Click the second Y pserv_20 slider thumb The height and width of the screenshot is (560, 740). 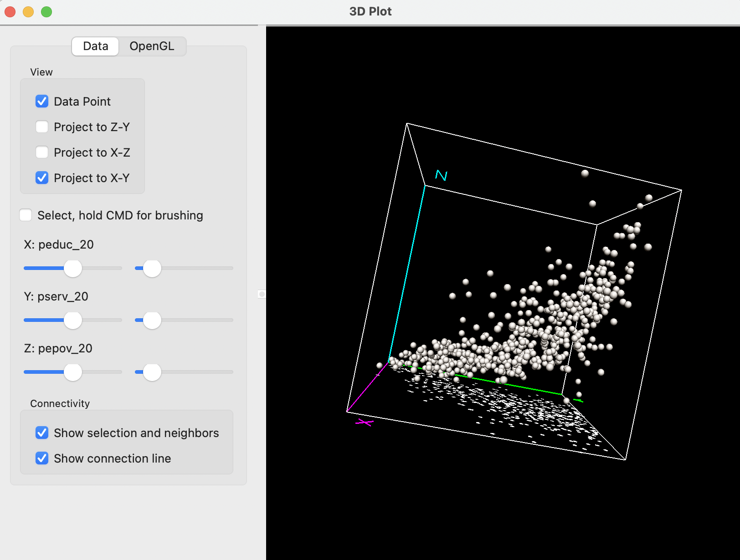[152, 320]
